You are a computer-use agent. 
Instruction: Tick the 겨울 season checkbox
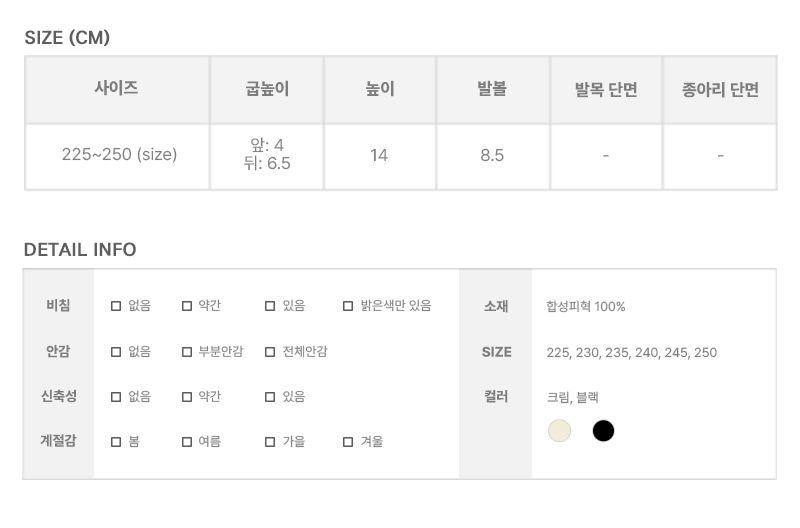click(x=348, y=442)
